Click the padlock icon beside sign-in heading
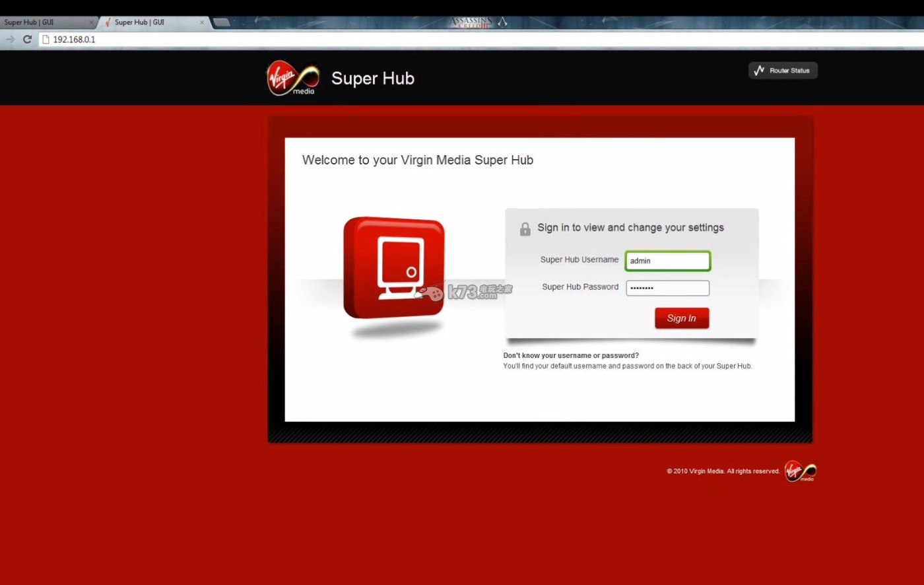The width and height of the screenshot is (924, 585). click(x=525, y=228)
